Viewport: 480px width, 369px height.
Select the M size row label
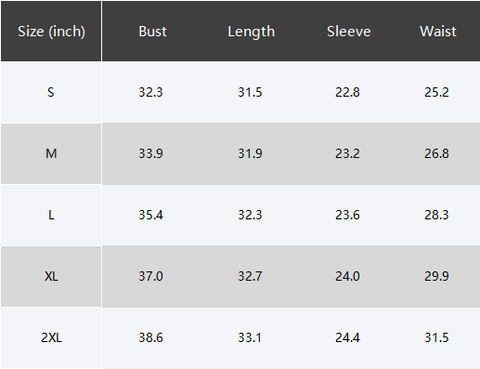[51, 154]
